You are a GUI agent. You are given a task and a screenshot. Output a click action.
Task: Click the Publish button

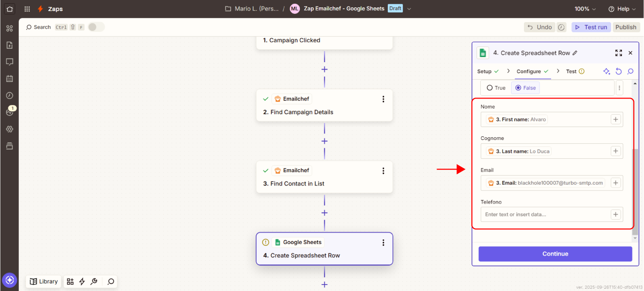click(x=626, y=27)
